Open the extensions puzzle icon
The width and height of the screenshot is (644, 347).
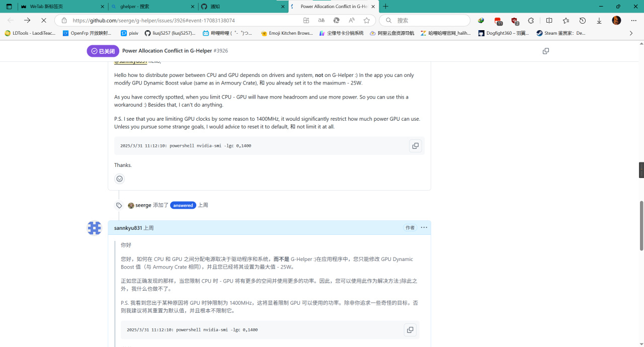[x=531, y=21]
